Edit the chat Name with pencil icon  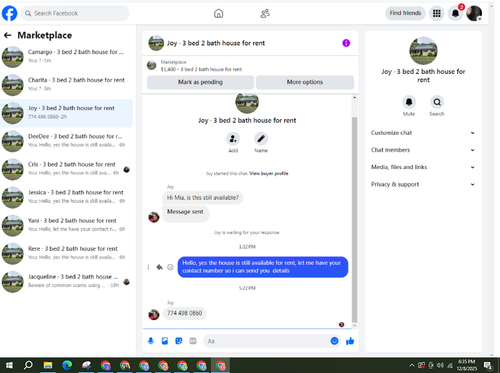(x=261, y=139)
